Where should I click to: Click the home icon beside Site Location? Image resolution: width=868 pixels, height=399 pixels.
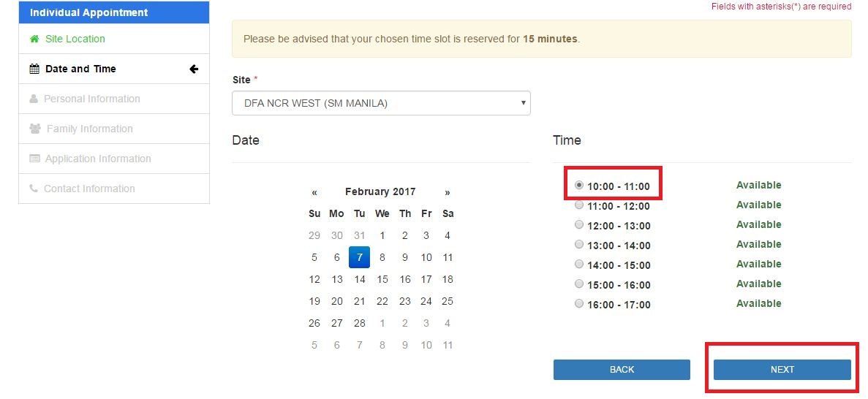point(34,39)
